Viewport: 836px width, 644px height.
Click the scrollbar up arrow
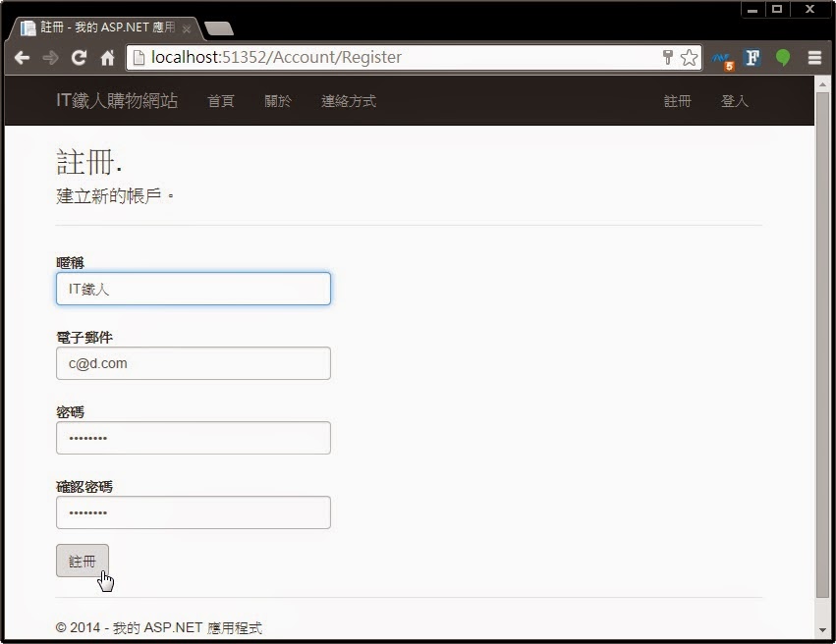822,84
